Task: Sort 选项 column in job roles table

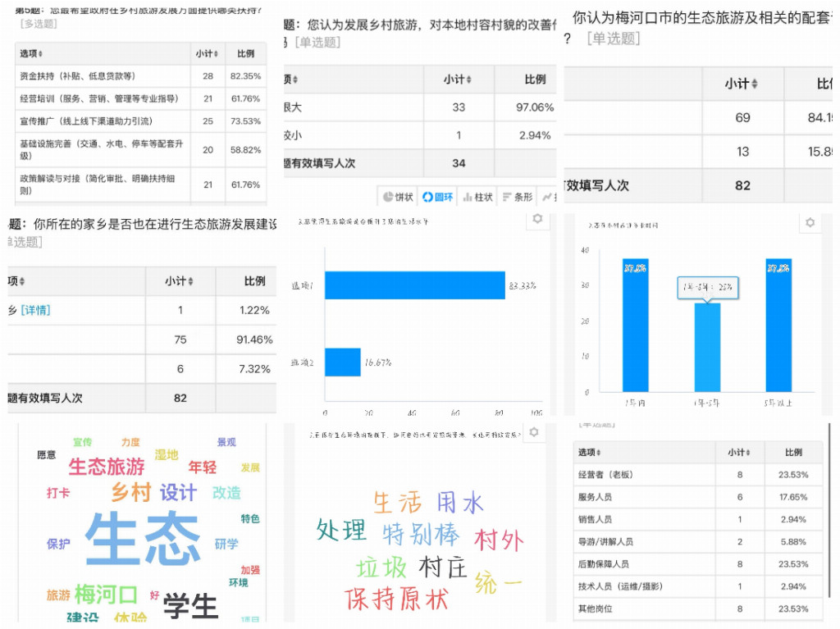Action: [590, 453]
